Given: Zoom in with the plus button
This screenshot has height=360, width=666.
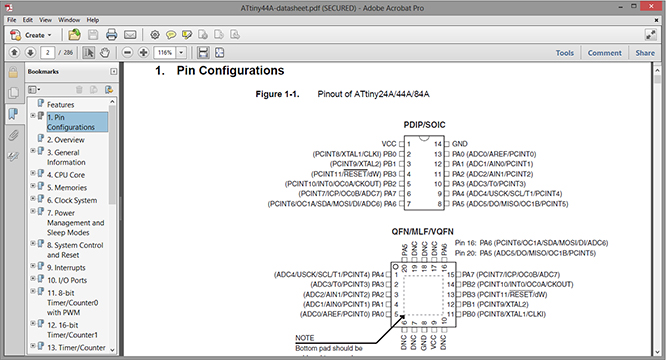Looking at the screenshot, I should (x=144, y=53).
